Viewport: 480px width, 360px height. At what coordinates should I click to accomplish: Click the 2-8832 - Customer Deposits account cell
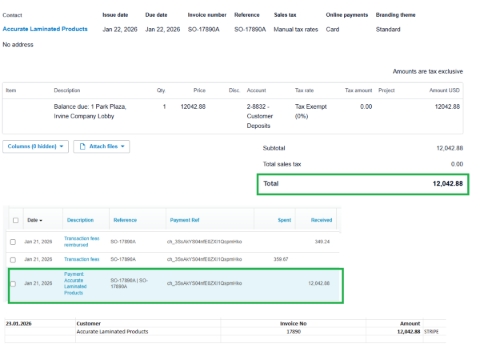pyautogui.click(x=260, y=116)
